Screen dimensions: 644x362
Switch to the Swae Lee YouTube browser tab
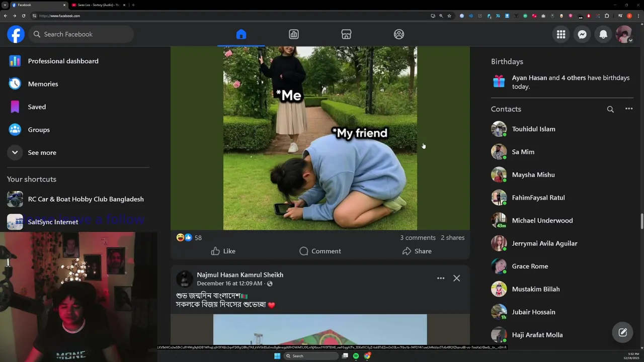click(x=99, y=5)
